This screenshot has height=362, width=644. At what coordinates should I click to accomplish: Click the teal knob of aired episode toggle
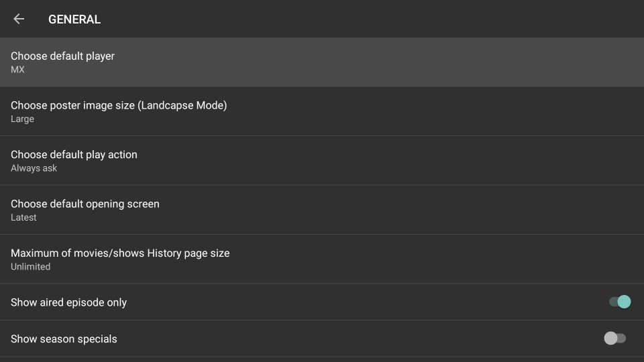pos(624,302)
